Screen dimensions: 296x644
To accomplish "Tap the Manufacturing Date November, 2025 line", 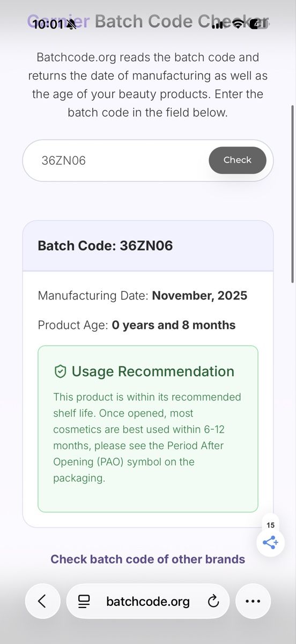I will coord(143,296).
